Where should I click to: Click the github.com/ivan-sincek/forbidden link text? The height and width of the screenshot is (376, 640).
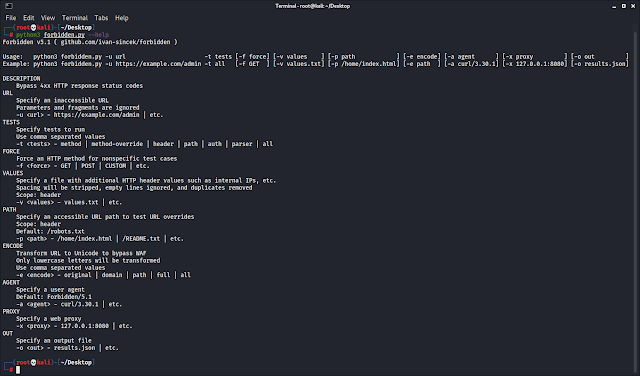pos(117,42)
